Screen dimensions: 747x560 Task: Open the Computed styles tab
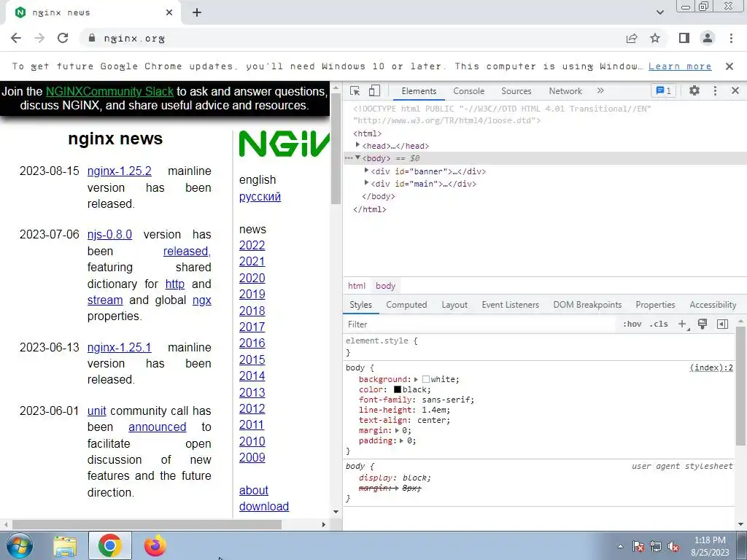click(406, 305)
